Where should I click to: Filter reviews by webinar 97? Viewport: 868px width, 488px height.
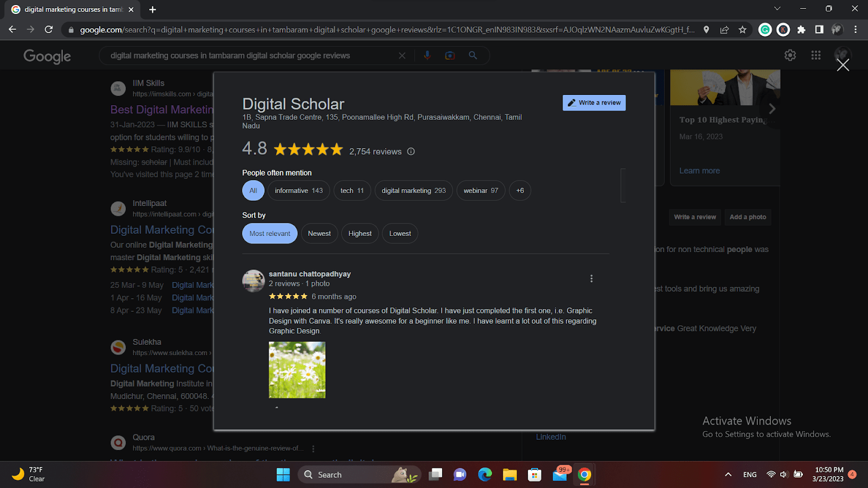click(481, 190)
